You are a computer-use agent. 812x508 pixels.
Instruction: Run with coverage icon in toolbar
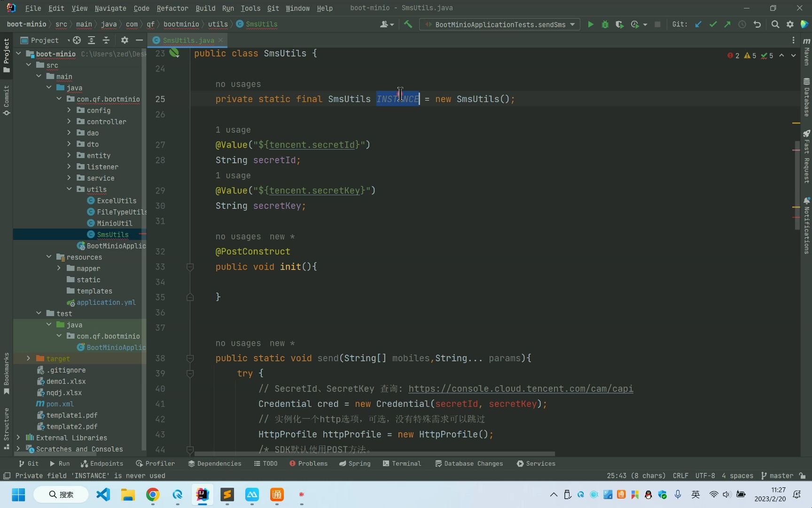(620, 24)
